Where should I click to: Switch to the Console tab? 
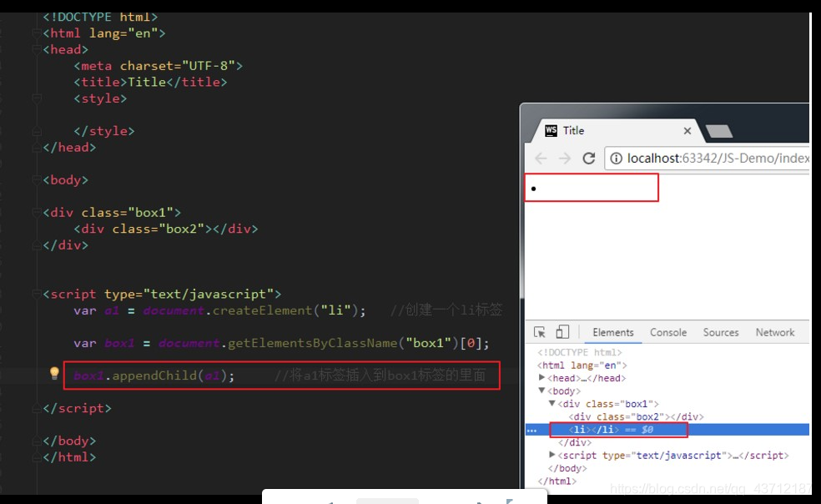668,332
